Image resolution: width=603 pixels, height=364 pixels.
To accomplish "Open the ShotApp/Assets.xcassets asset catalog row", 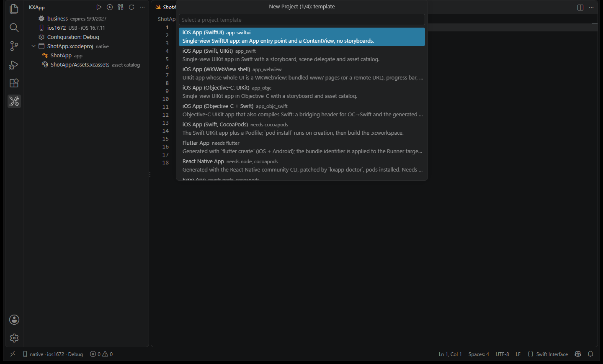I will click(86, 64).
